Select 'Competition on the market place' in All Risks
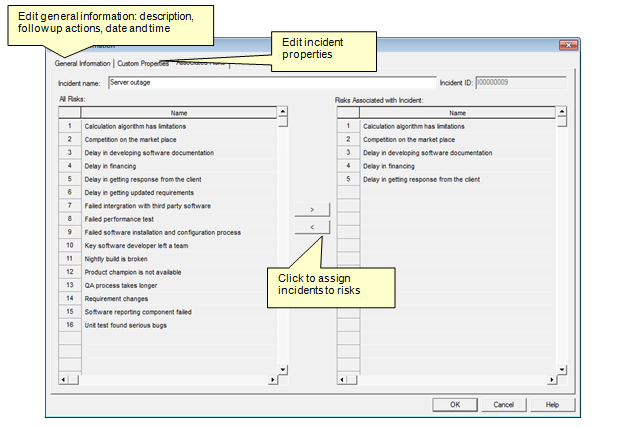 coord(179,139)
